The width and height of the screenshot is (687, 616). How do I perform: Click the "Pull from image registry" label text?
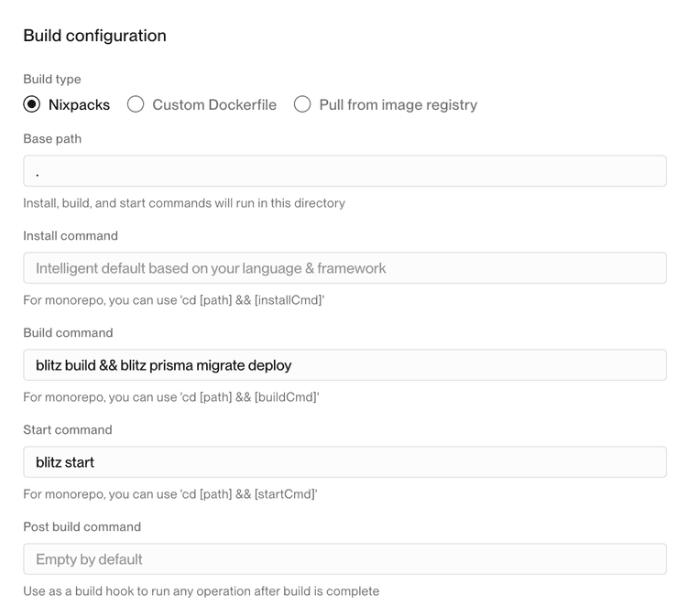[398, 104]
